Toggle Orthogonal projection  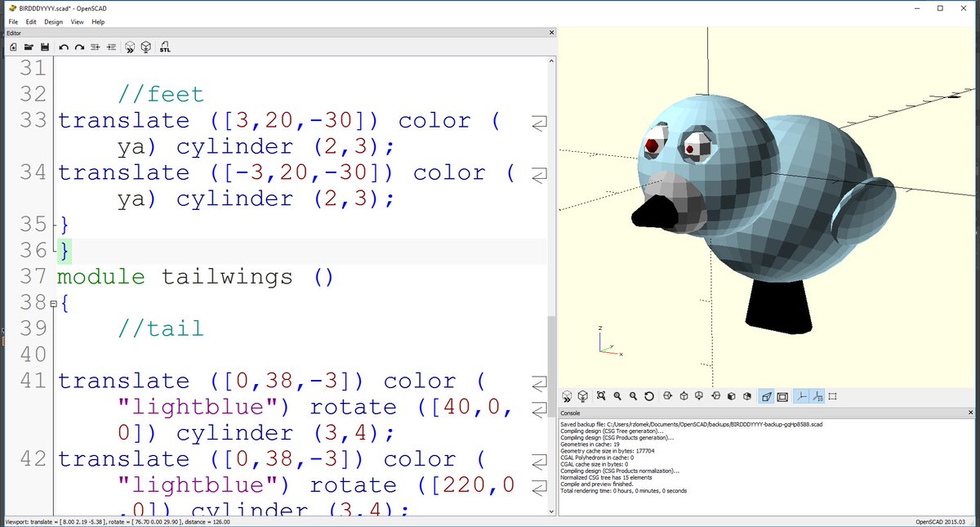point(782,396)
